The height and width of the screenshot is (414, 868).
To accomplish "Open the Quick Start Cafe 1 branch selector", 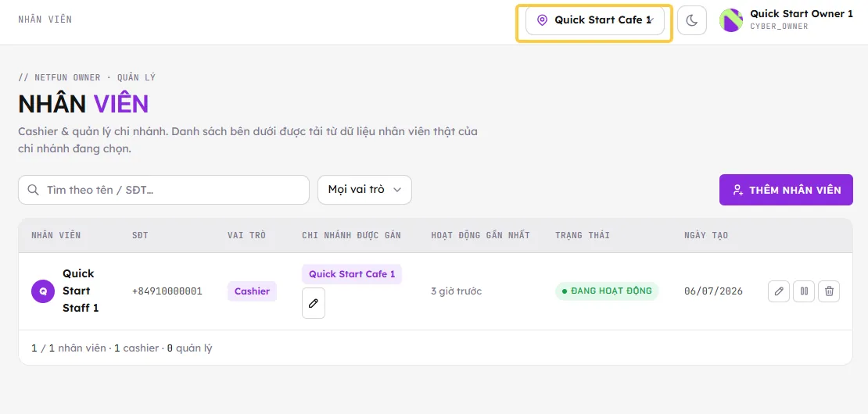I will click(594, 20).
